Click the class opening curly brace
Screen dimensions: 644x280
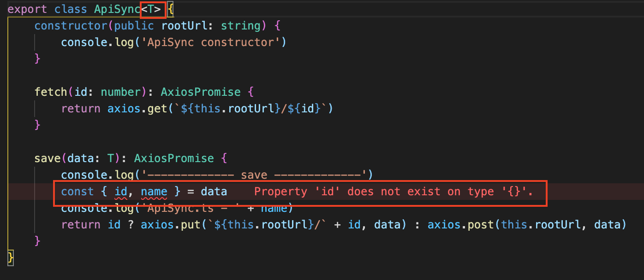coord(171,9)
